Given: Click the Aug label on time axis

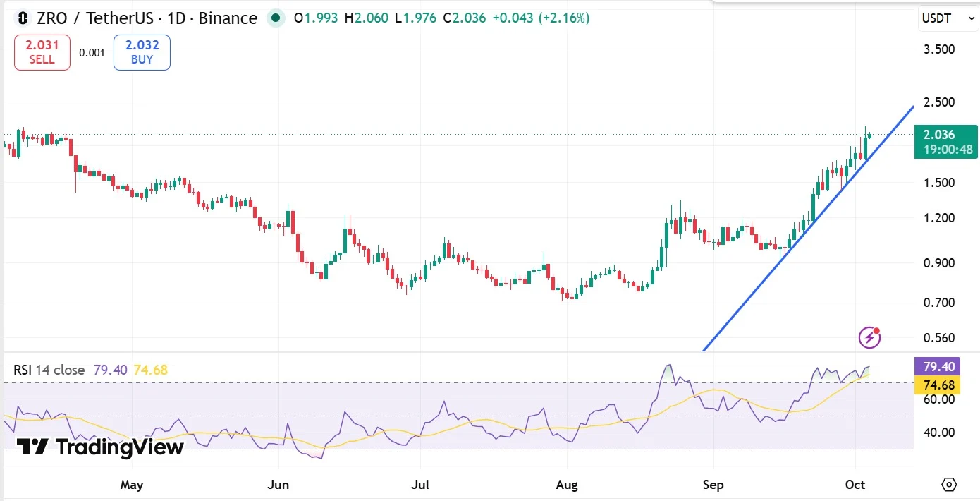Looking at the screenshot, I should 567,485.
